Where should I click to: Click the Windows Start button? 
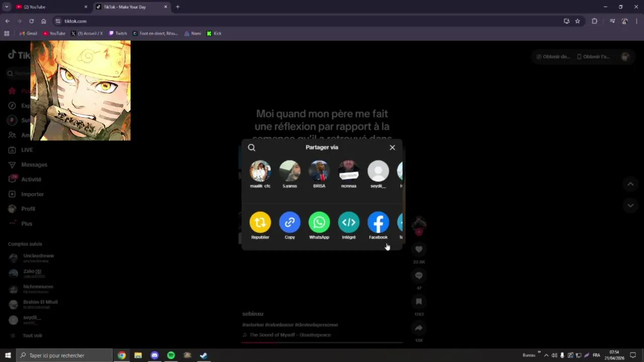(8, 355)
